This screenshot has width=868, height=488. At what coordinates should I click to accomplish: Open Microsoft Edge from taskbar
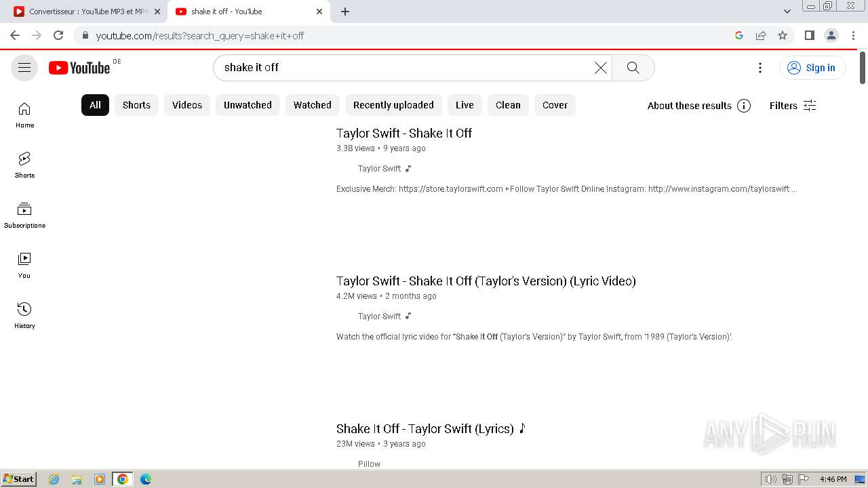coord(146,479)
